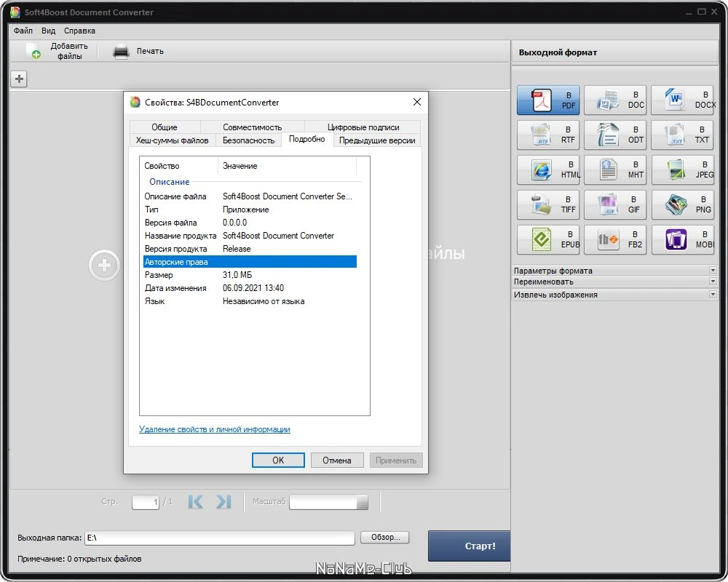Select the To GIF output format
Image resolution: width=728 pixels, height=582 pixels.
pos(614,204)
